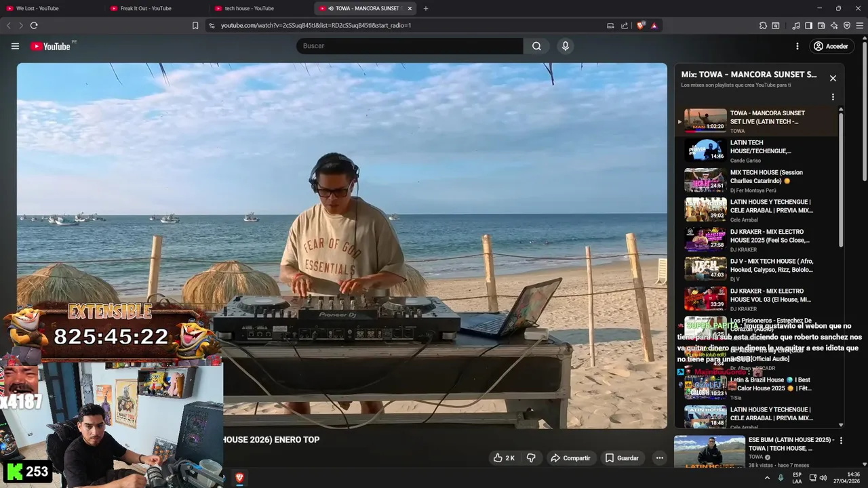The width and height of the screenshot is (868, 488).
Task: Click the Guardar save button
Action: pos(622,458)
